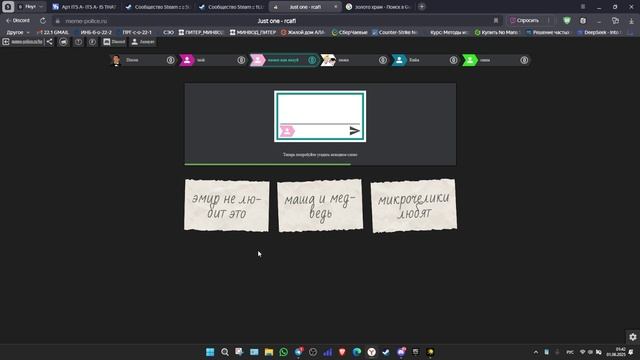Open the DeepSeek bookmark
Image resolution: width=640 pixels, height=360 pixels.
coord(599,32)
